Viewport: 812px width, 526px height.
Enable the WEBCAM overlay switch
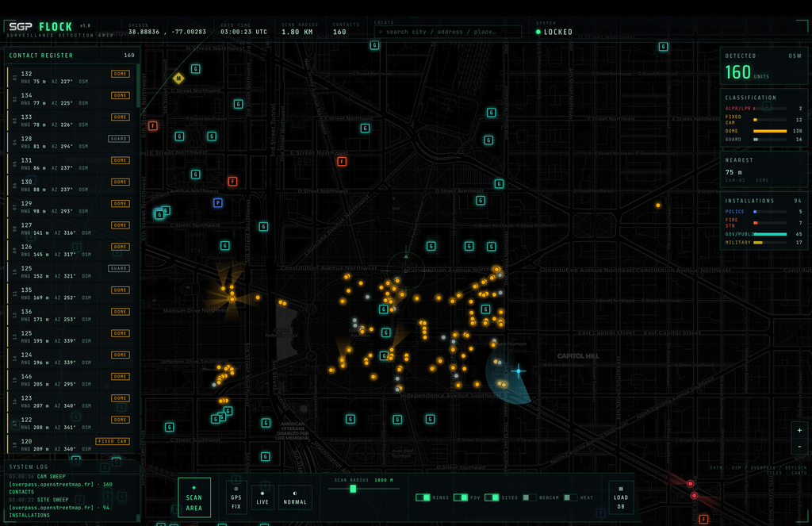pos(529,497)
